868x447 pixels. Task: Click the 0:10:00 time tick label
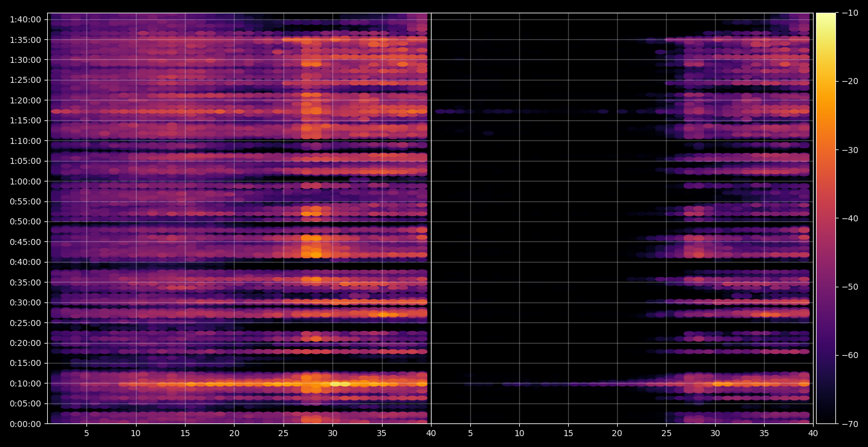pyautogui.click(x=25, y=383)
